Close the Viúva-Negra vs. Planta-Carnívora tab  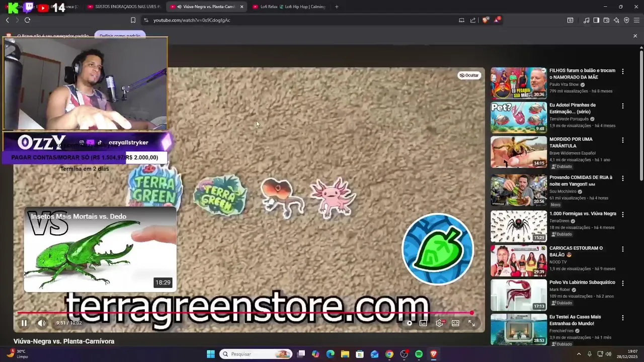pos(242,7)
